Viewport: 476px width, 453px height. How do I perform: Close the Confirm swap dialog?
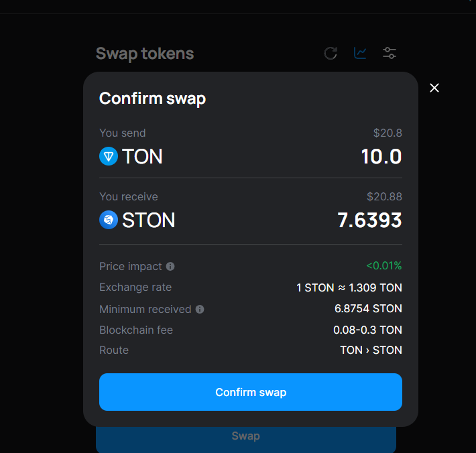[x=434, y=88]
